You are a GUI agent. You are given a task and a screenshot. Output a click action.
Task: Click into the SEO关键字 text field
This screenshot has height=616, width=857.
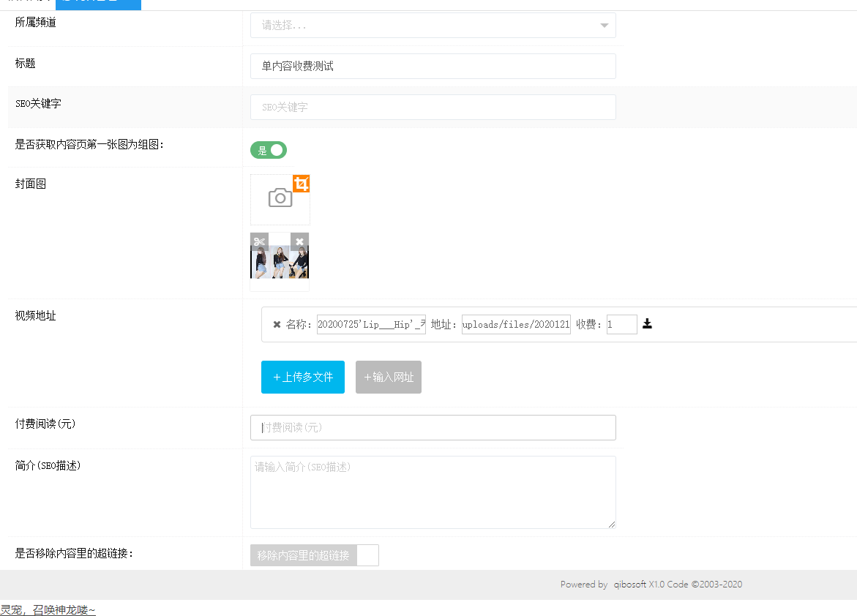pyautogui.click(x=433, y=107)
